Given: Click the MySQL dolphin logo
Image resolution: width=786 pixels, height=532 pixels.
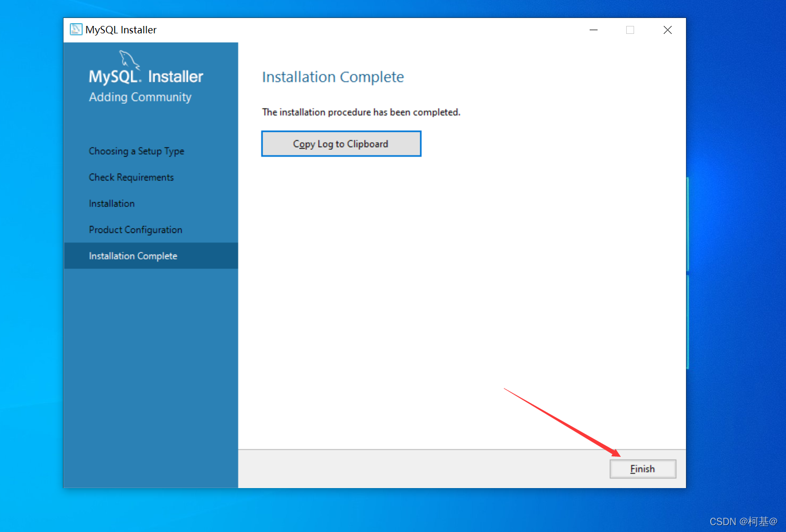Looking at the screenshot, I should 129,60.
